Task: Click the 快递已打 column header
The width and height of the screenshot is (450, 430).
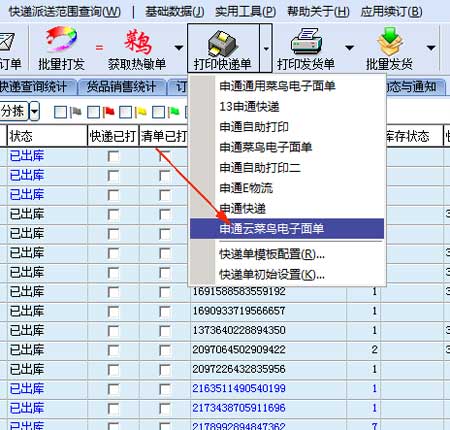Action: [x=113, y=136]
